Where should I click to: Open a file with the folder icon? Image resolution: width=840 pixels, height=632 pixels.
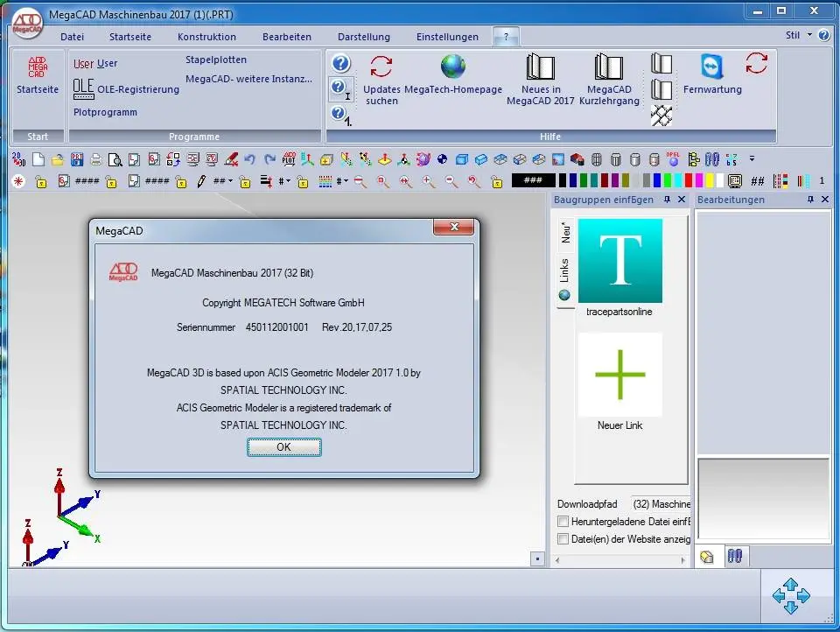point(58,159)
